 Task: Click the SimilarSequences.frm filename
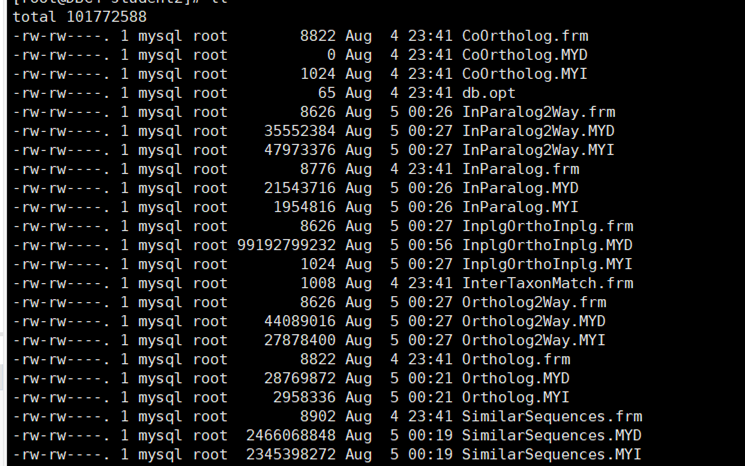(552, 416)
